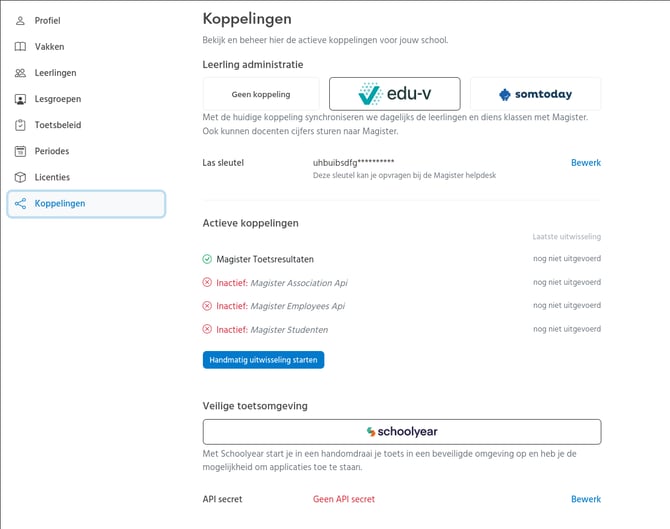The height and width of the screenshot is (529, 670).
Task: Click the Vakken book icon
Action: tap(21, 46)
